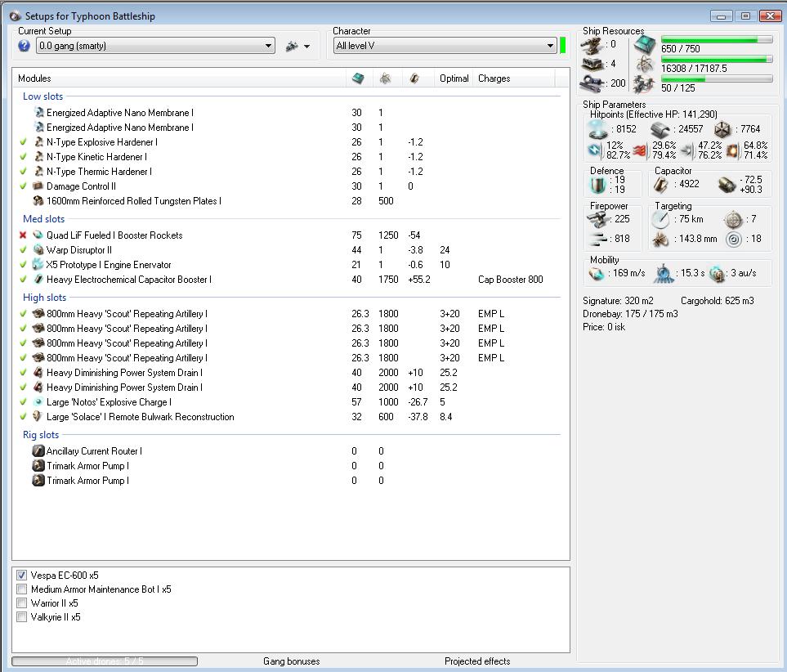Click the ship setup tools icon
787x672 pixels.
(x=292, y=47)
